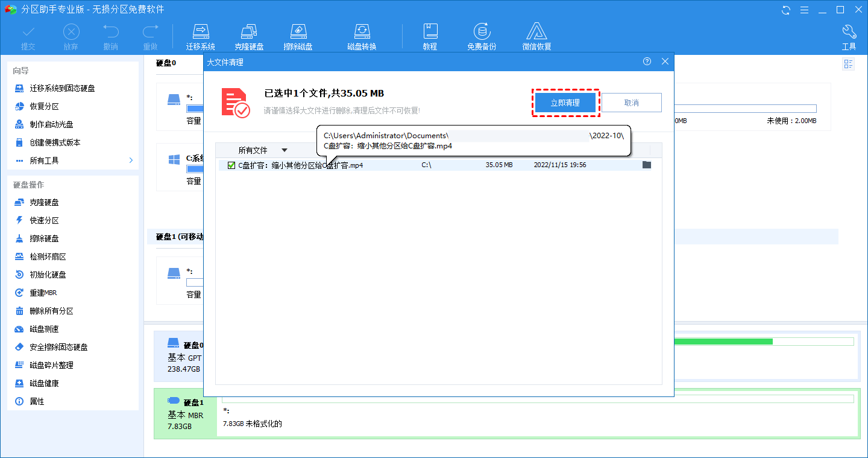Image resolution: width=868 pixels, height=458 pixels.
Task: Click the 重做 (redo) toolbar icon
Action: 150,37
